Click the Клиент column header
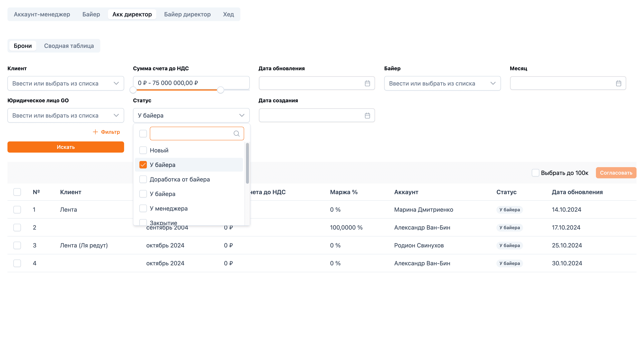The image size is (644, 357). point(70,192)
